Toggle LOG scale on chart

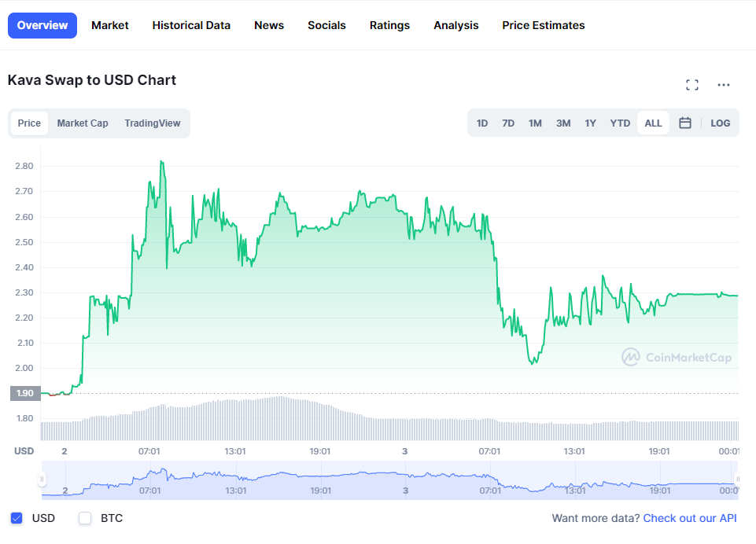[x=720, y=123]
